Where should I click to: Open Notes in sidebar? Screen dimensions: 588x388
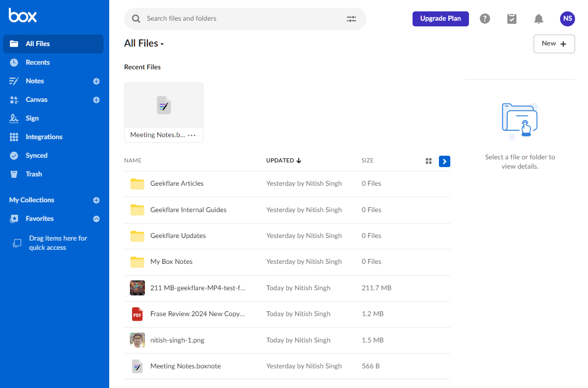[35, 81]
